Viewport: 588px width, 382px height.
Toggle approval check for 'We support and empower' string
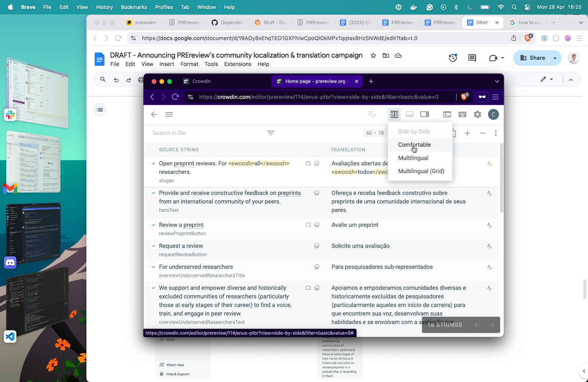(x=153, y=288)
